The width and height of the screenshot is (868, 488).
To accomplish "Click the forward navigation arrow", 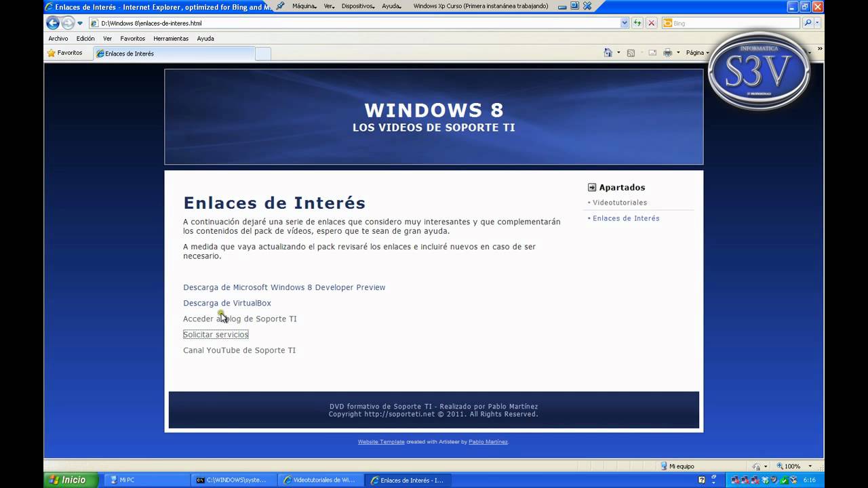I will click(x=68, y=23).
